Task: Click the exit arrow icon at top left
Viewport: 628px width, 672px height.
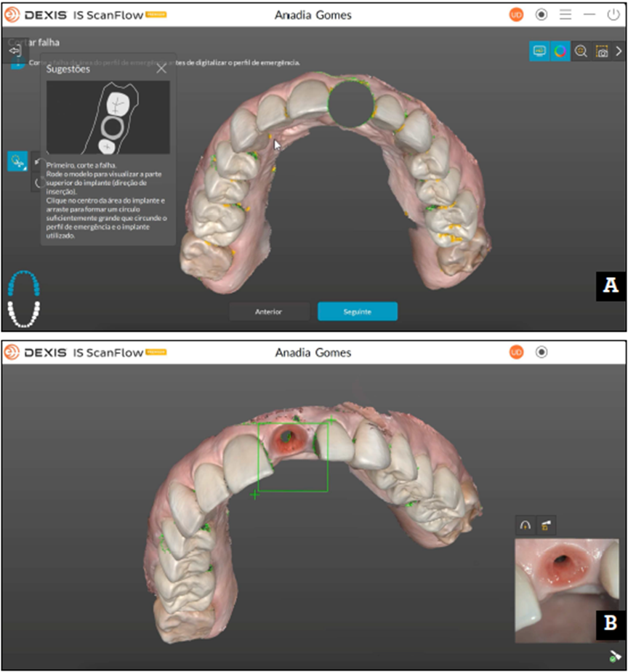Action: coord(15,51)
